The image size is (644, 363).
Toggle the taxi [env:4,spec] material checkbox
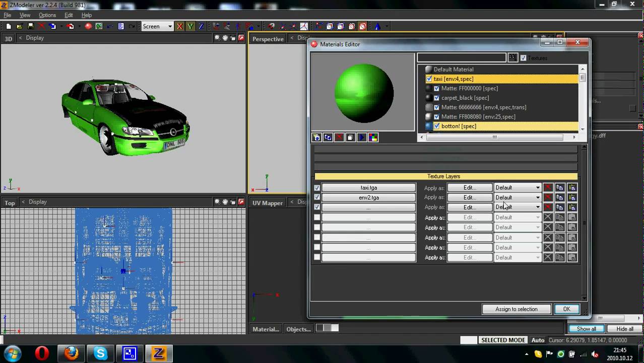[x=429, y=79]
